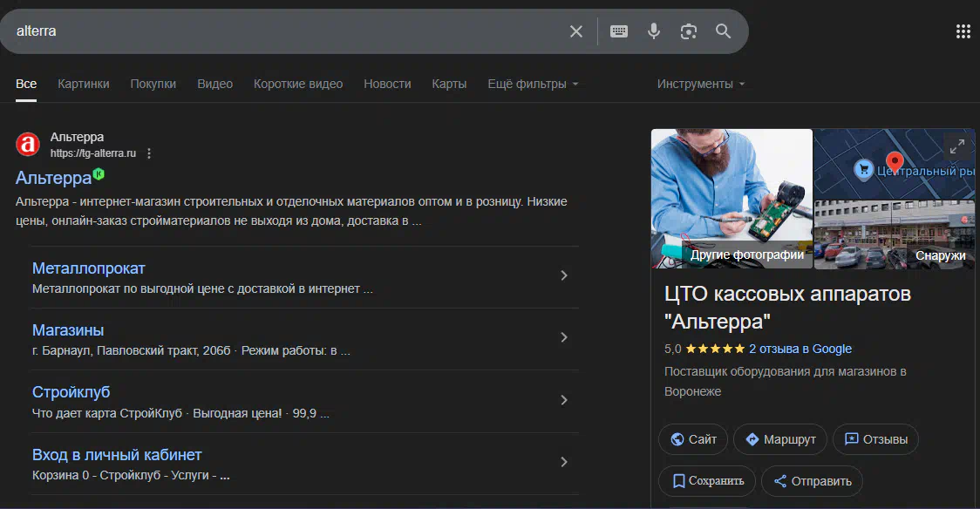The height and width of the screenshot is (509, 980).
Task: Click the https://tg-alterra.ru URL
Action: [93, 153]
